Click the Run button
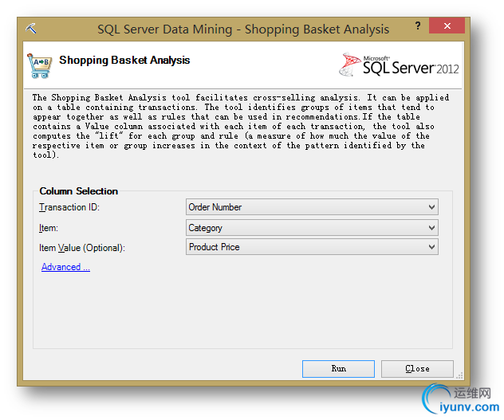The height and width of the screenshot is (420, 504). coord(338,368)
